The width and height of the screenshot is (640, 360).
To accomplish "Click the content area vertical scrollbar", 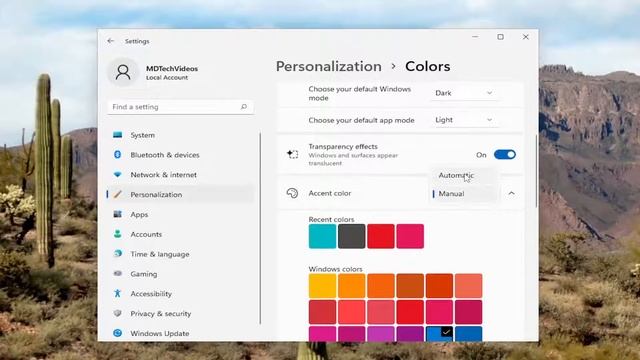I will (536, 171).
